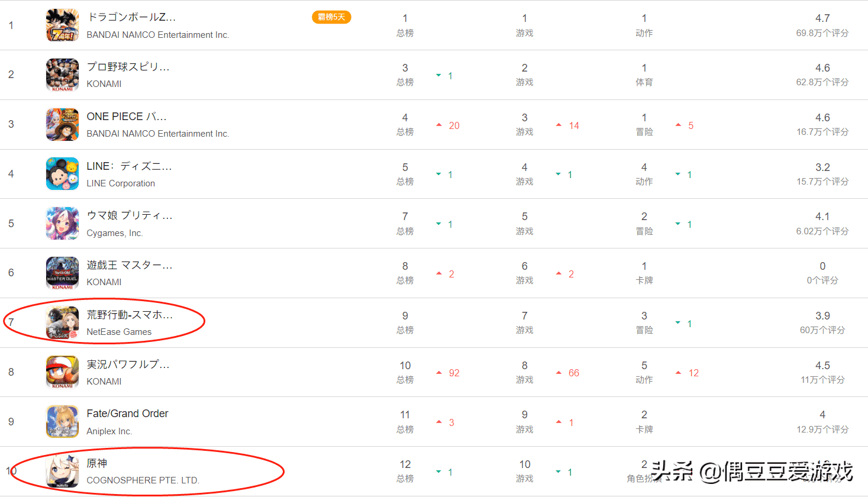Click the ウマ娘 プリティ… game title
The height and width of the screenshot is (497, 868).
[130, 215]
